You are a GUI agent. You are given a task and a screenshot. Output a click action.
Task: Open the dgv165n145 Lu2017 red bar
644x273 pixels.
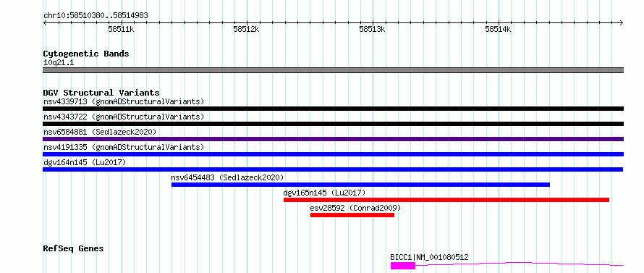point(446,200)
